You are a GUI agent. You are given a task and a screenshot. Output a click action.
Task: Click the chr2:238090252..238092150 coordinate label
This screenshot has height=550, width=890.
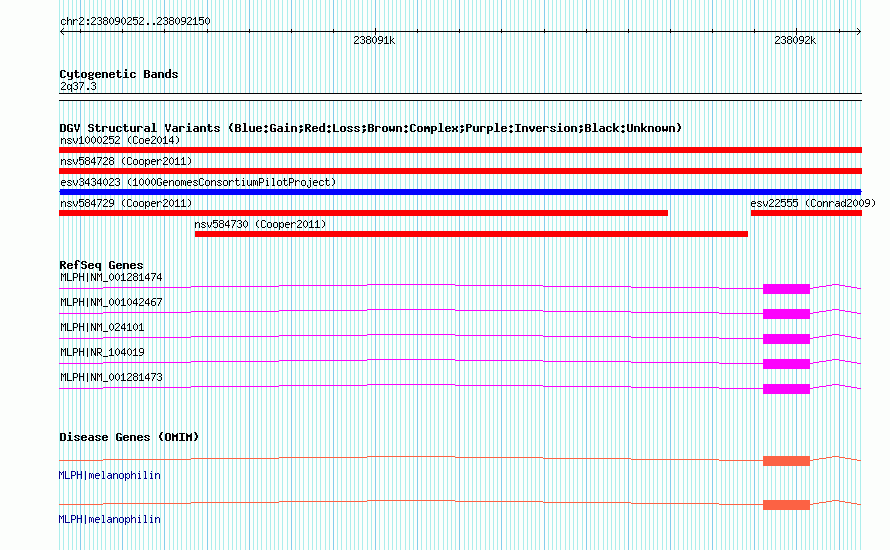135,22
